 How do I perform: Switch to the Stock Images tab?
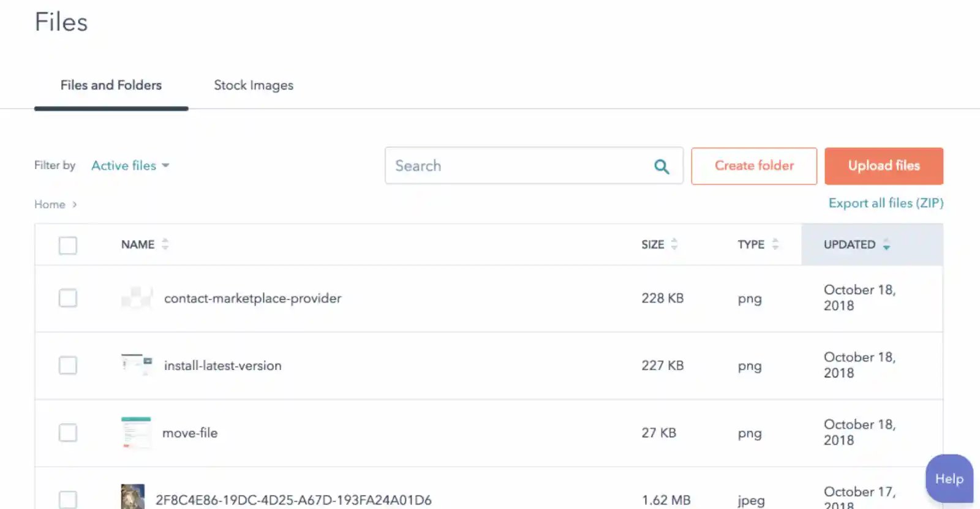(x=254, y=85)
